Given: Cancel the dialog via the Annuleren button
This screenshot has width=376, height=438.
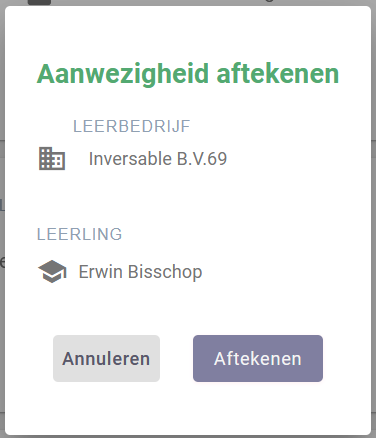Looking at the screenshot, I should [106, 359].
